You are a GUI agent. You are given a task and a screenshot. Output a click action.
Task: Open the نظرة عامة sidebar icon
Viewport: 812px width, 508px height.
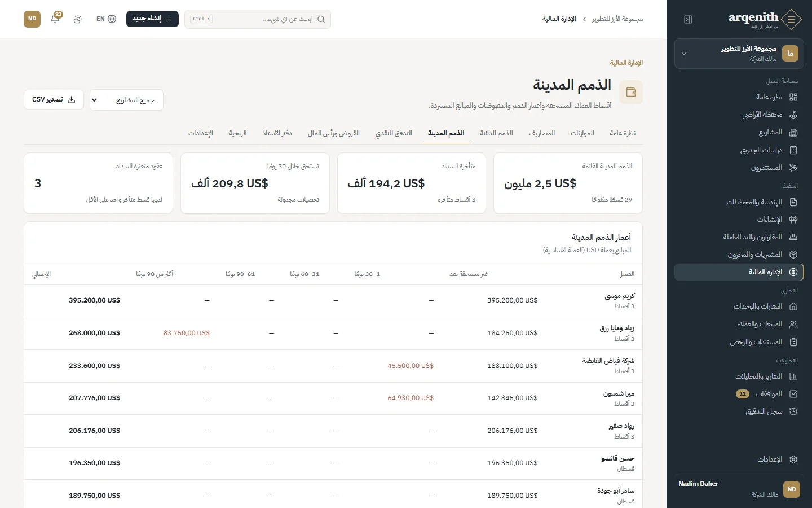tap(793, 97)
